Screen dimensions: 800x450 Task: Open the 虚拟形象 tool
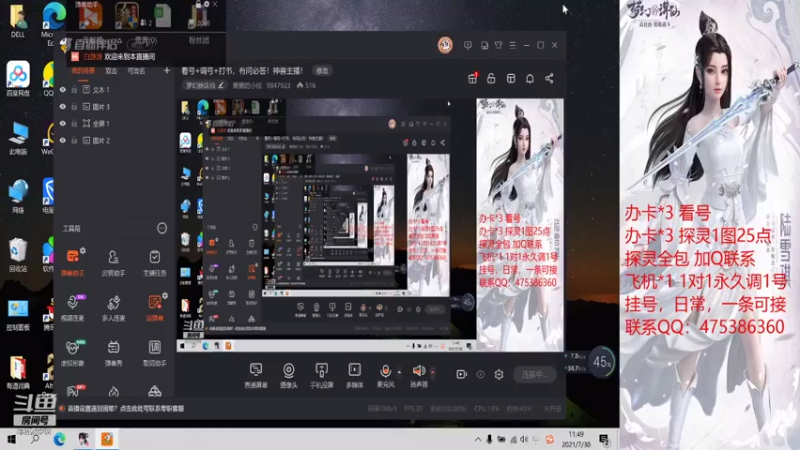click(x=72, y=352)
